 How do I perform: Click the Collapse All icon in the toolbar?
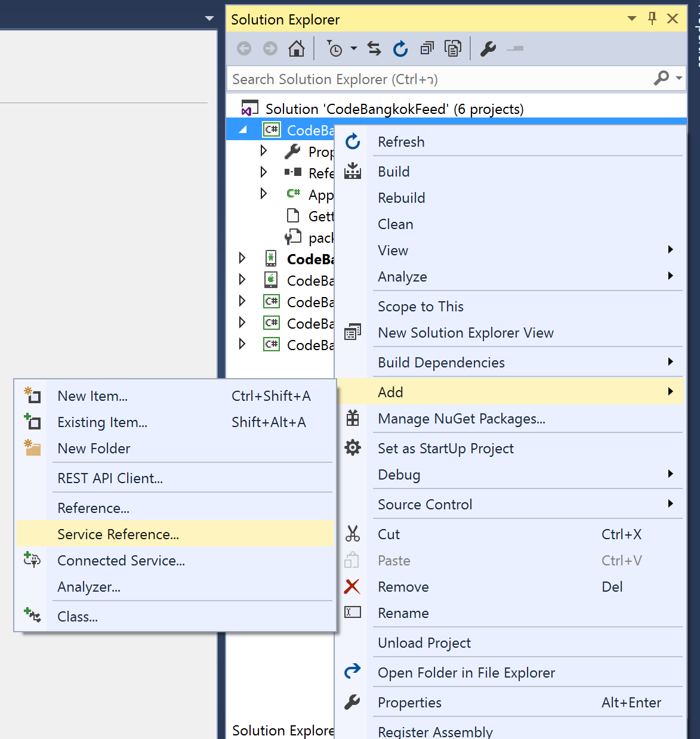[x=427, y=48]
